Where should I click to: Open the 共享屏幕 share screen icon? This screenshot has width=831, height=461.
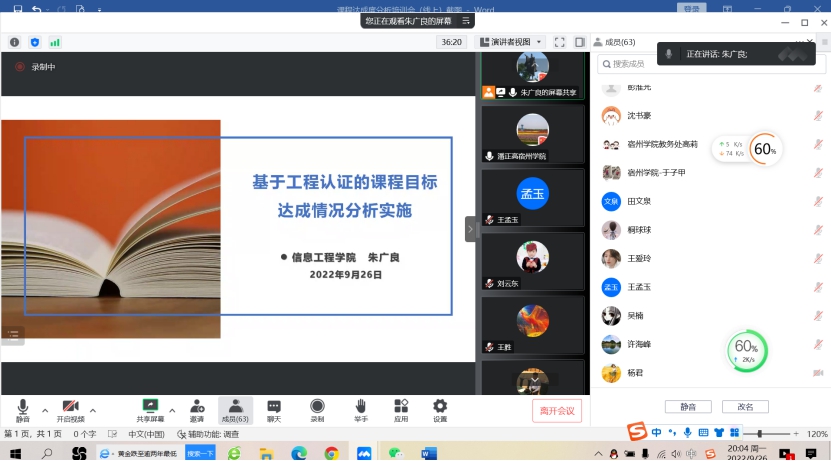tap(152, 406)
